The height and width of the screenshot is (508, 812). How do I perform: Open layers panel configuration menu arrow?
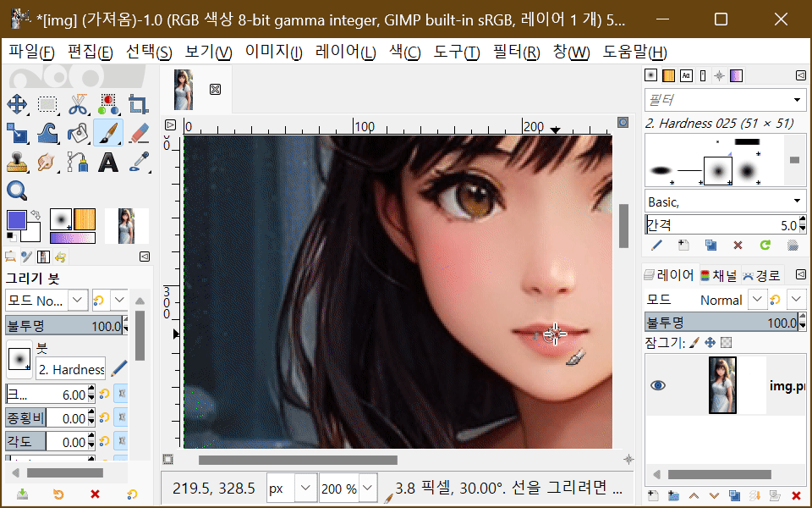tap(801, 274)
